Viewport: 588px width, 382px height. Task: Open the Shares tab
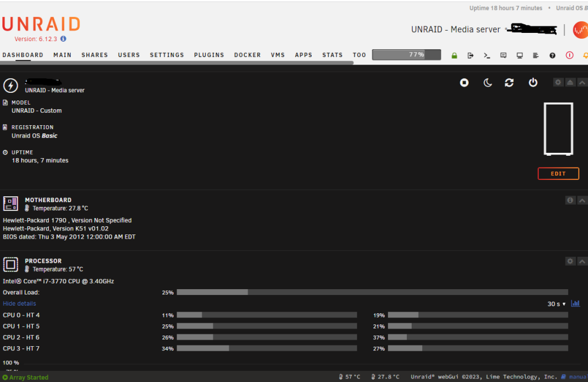click(95, 55)
